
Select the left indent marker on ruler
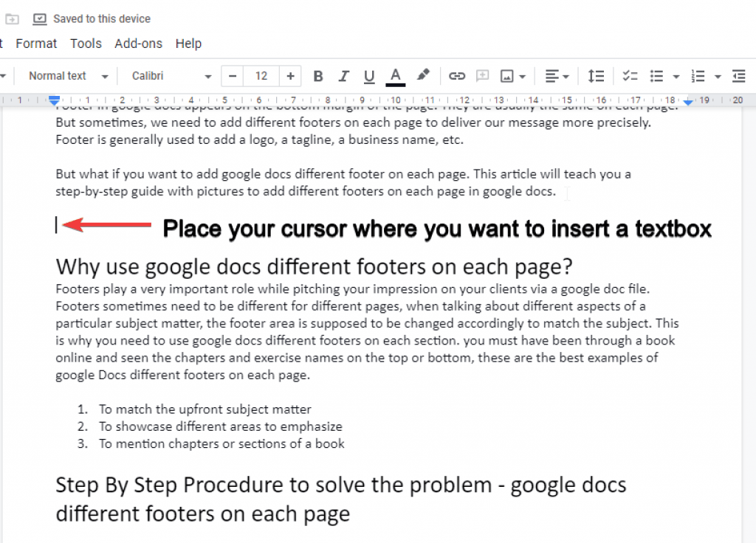[x=54, y=100]
